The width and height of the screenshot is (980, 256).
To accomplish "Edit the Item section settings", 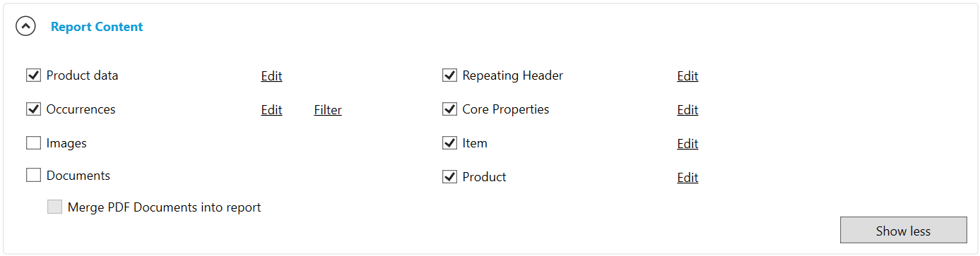I will pyautogui.click(x=687, y=144).
